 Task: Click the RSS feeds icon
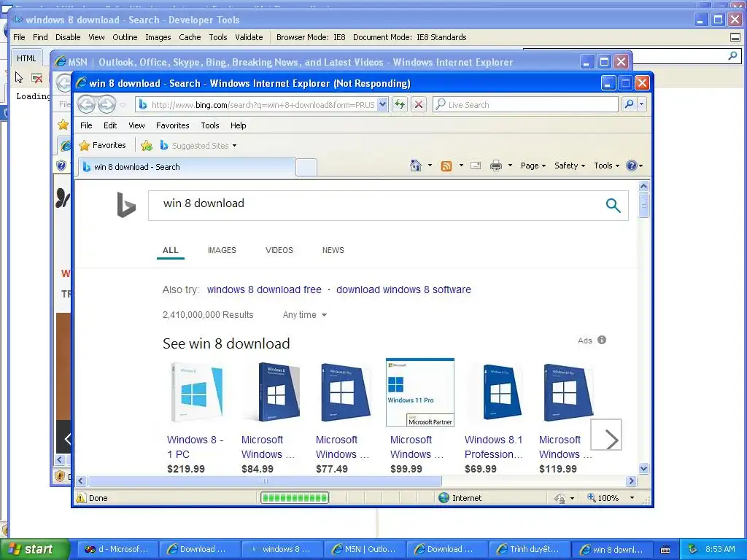[446, 166]
